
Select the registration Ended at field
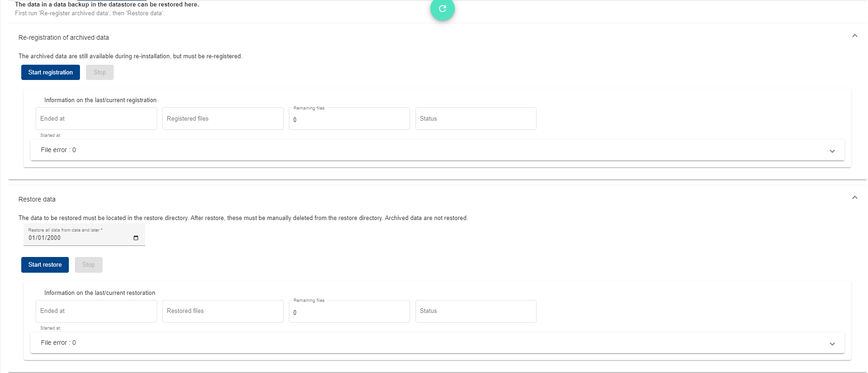pyautogui.click(x=96, y=119)
